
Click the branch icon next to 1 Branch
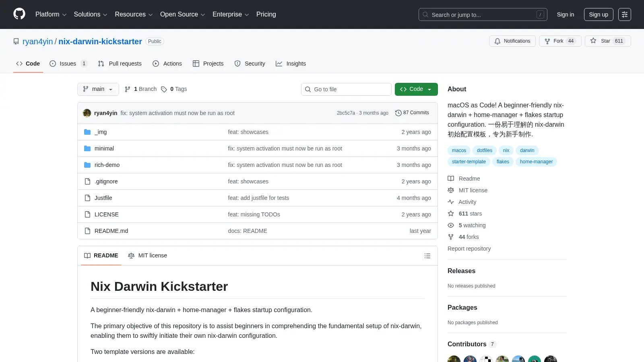coord(128,89)
